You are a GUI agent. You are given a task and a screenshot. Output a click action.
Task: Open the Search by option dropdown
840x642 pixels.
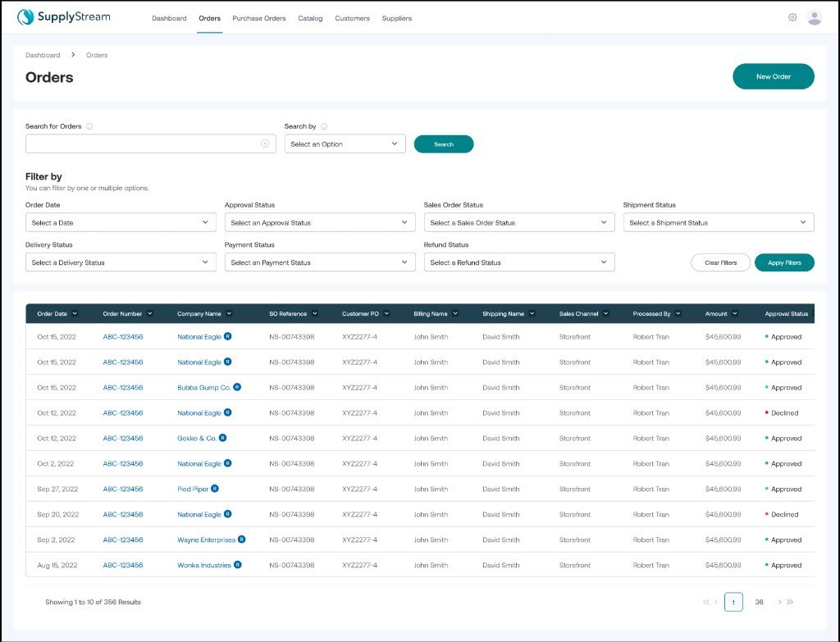coord(345,143)
